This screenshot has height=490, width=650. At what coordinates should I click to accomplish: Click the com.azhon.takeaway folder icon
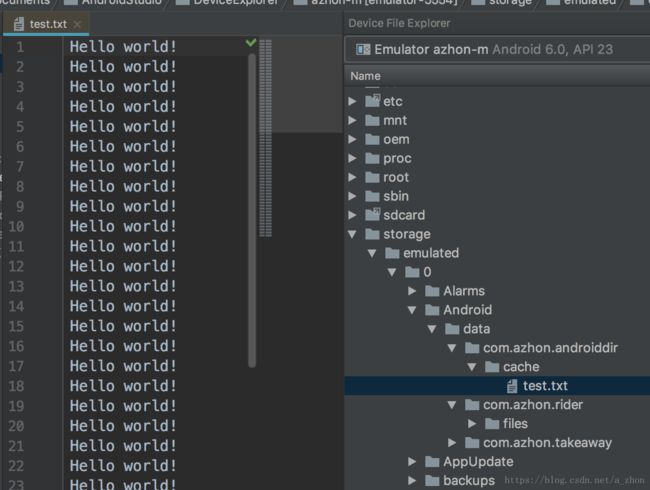[x=472, y=443]
